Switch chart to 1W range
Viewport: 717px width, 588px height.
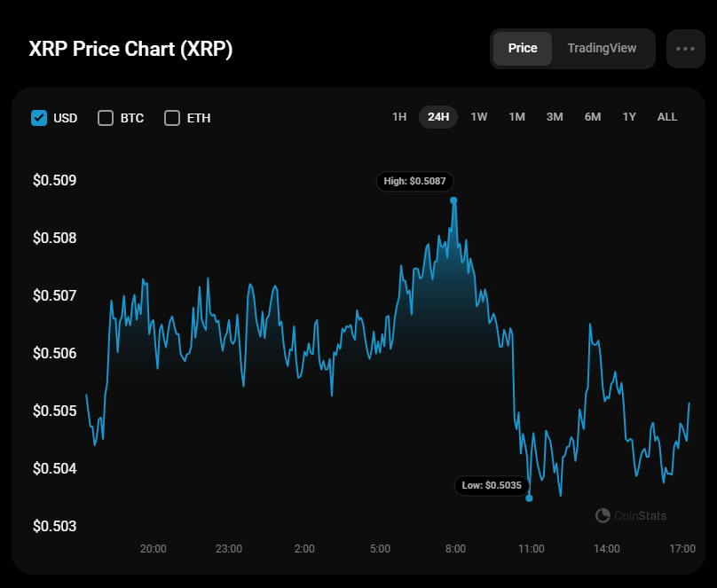[479, 117]
